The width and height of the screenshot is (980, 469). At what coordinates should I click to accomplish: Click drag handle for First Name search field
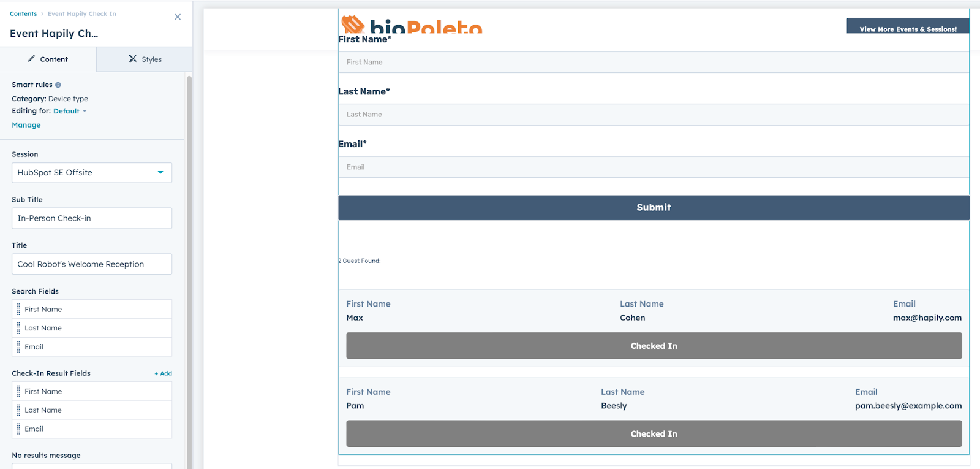18,310
